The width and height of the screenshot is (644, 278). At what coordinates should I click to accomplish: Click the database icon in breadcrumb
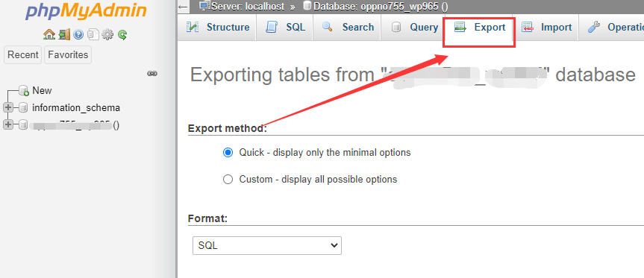[307, 6]
